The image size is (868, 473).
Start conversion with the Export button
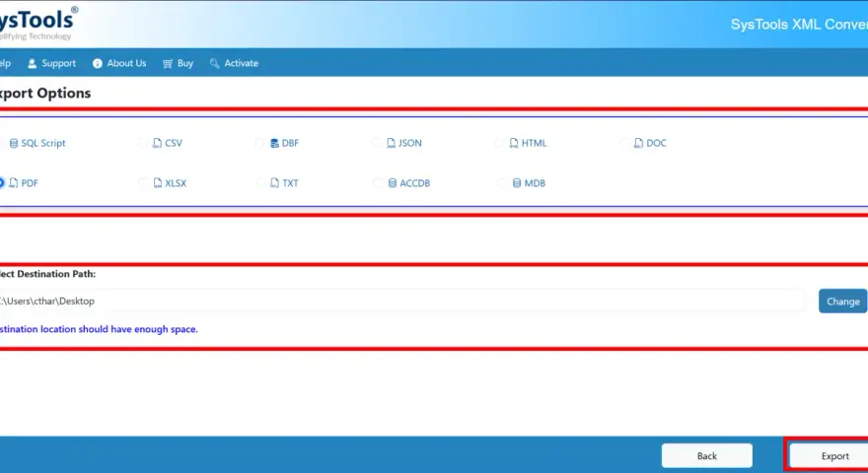[831, 456]
